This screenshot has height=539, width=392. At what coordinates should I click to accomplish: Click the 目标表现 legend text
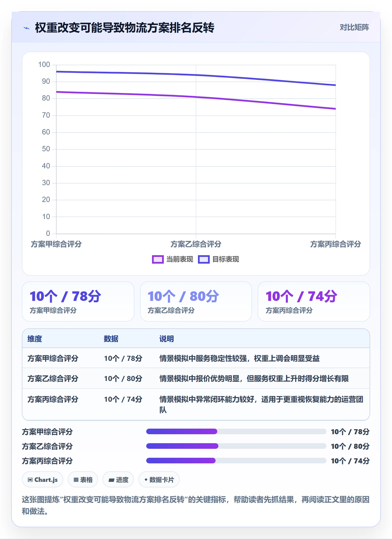[x=226, y=259]
